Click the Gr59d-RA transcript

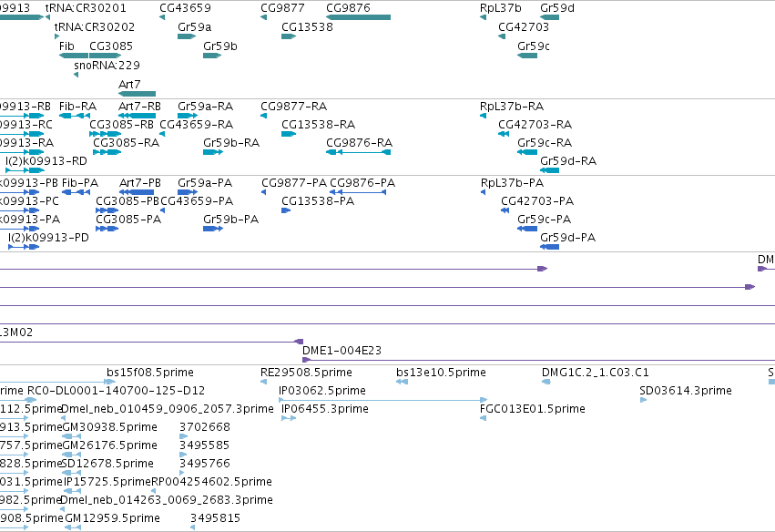coord(550,170)
